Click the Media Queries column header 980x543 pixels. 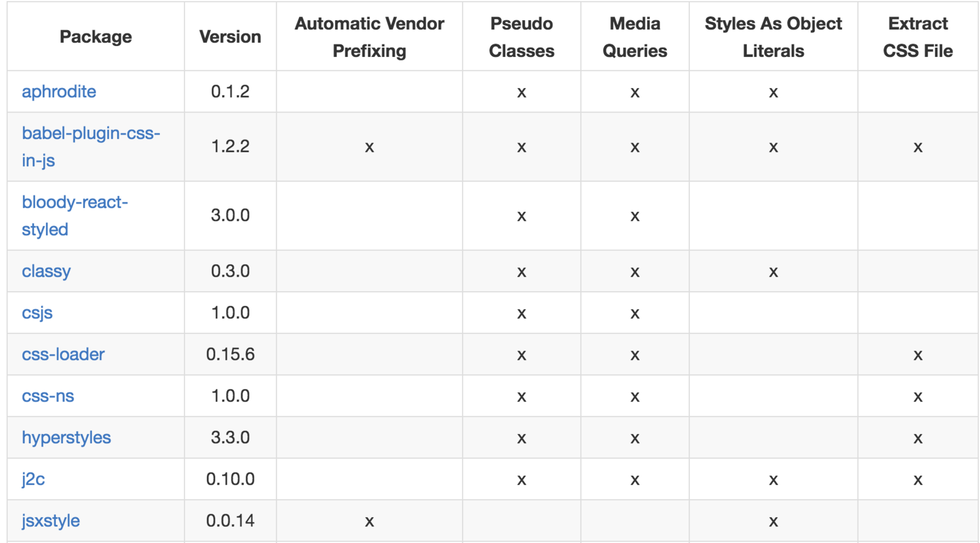635,37
